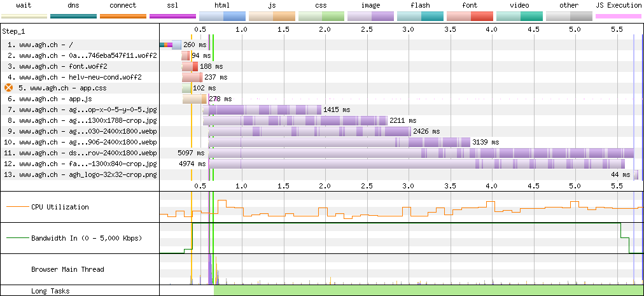Click the image legend color bar
The image size is (644, 296).
371,17
